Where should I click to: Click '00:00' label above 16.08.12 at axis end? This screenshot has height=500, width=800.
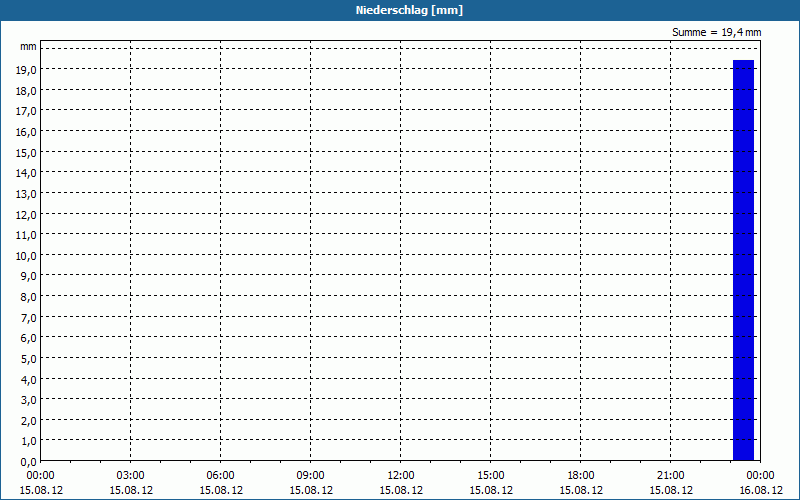pyautogui.click(x=760, y=476)
